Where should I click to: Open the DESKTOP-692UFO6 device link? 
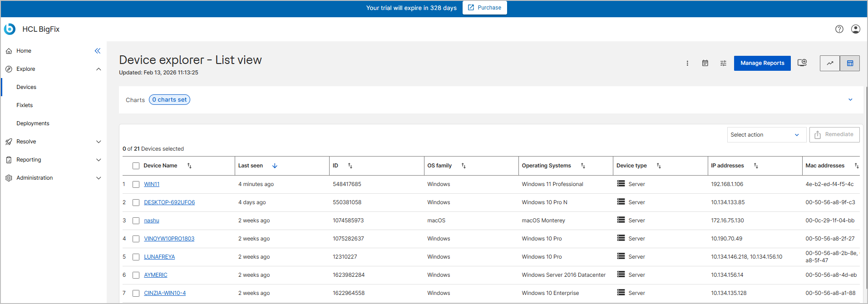[x=169, y=202]
